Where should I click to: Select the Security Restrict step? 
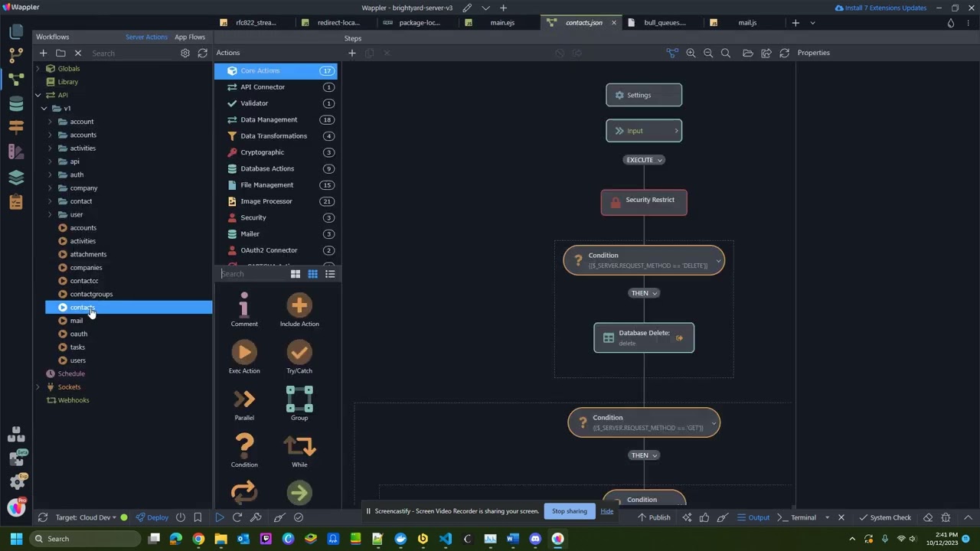pyautogui.click(x=644, y=202)
